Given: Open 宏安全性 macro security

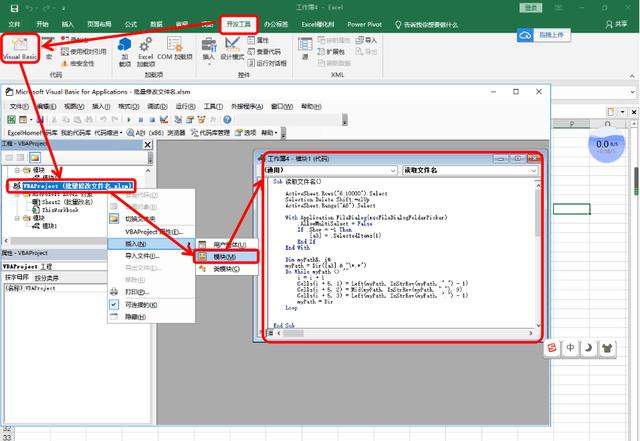Looking at the screenshot, I should pyautogui.click(x=78, y=63).
